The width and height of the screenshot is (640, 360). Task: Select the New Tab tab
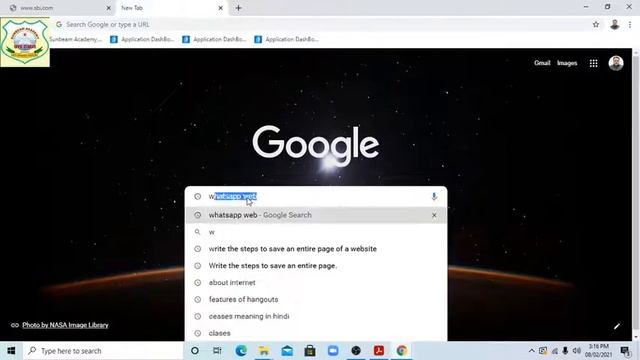click(x=171, y=8)
